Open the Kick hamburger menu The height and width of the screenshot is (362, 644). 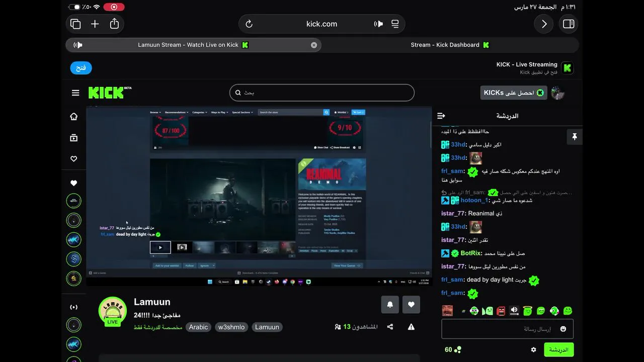(75, 93)
